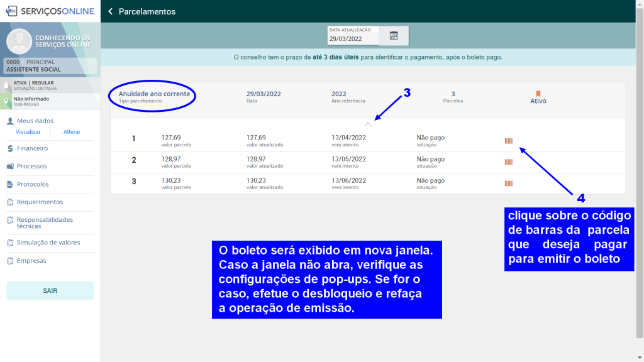Open the Protocolos menu item
Image resolution: width=644 pixels, height=362 pixels.
(x=33, y=184)
